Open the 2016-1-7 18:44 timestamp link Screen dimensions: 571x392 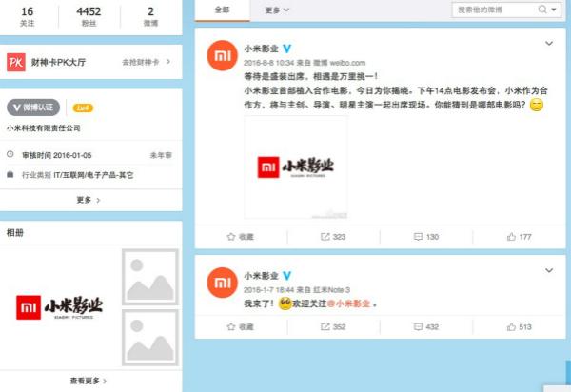[268, 290]
